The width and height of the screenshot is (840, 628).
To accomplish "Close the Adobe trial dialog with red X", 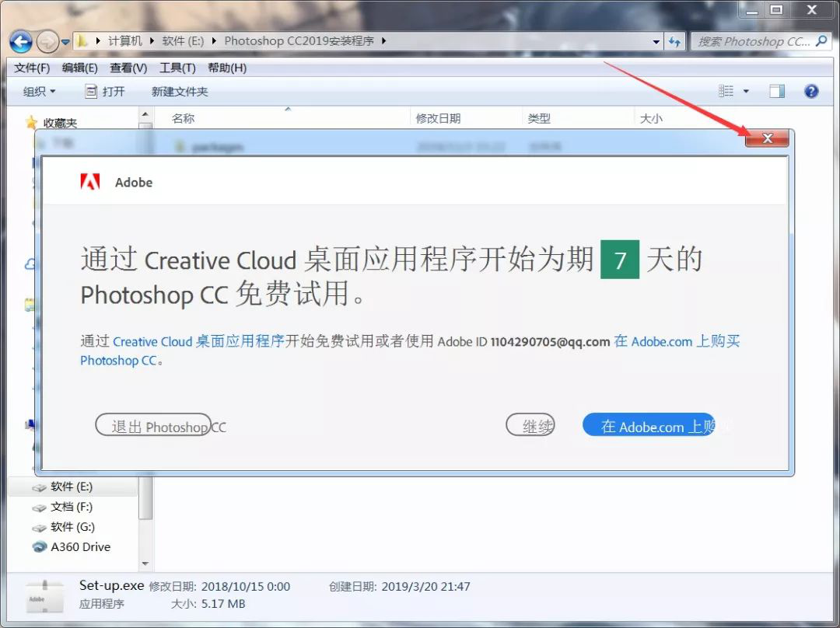I will (767, 138).
